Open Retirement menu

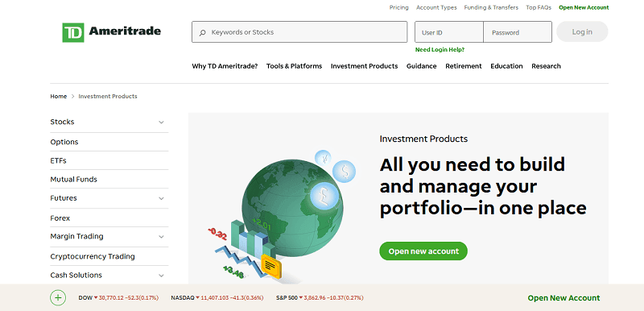pyautogui.click(x=464, y=66)
